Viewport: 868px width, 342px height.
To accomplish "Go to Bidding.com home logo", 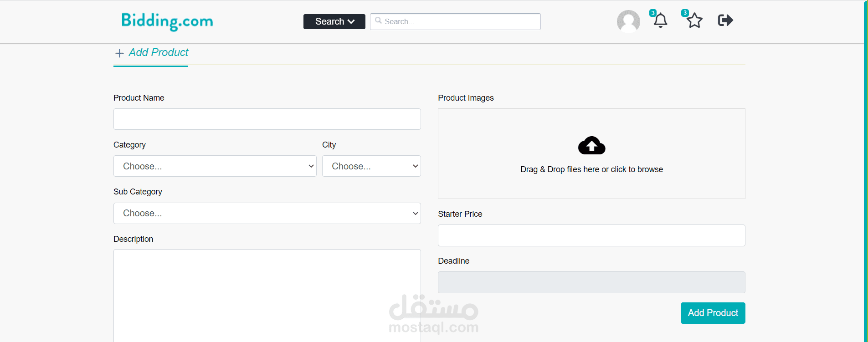I will (167, 21).
